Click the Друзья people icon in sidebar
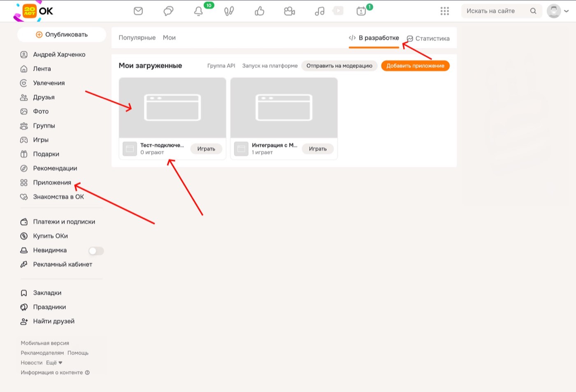The height and width of the screenshot is (392, 576). (24, 97)
